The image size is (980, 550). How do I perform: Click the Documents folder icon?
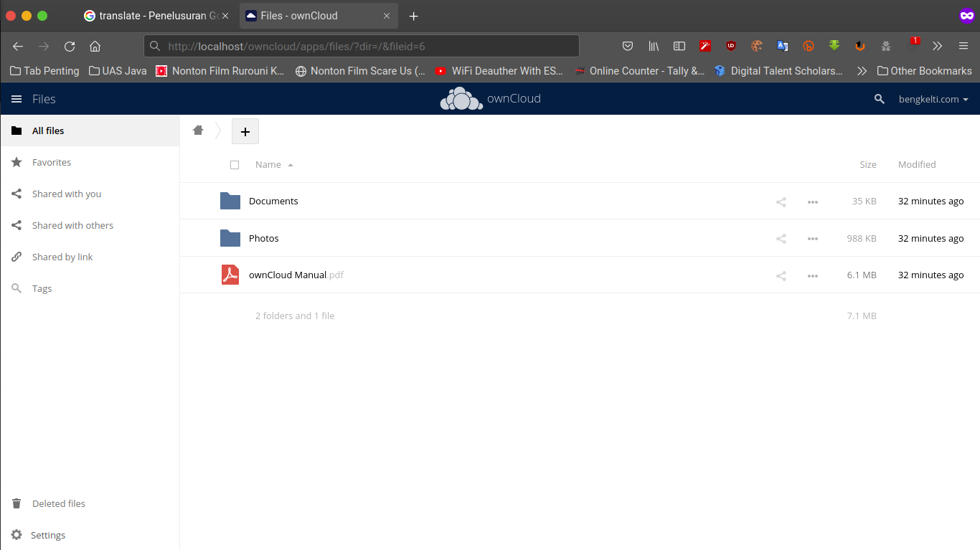(x=230, y=201)
